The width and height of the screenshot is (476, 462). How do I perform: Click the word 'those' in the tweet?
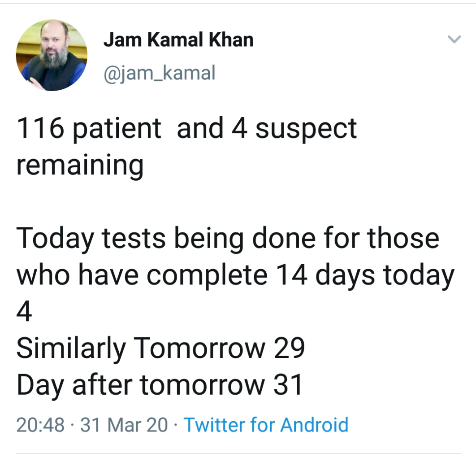pyautogui.click(x=403, y=238)
